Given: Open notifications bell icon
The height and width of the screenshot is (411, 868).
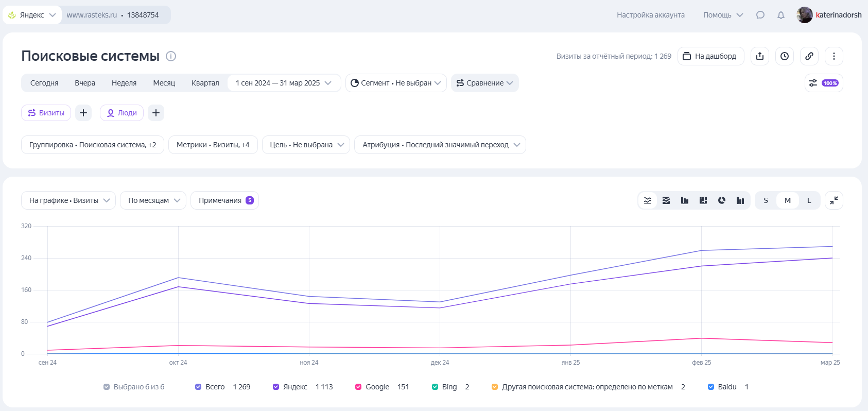Looking at the screenshot, I should (x=781, y=15).
